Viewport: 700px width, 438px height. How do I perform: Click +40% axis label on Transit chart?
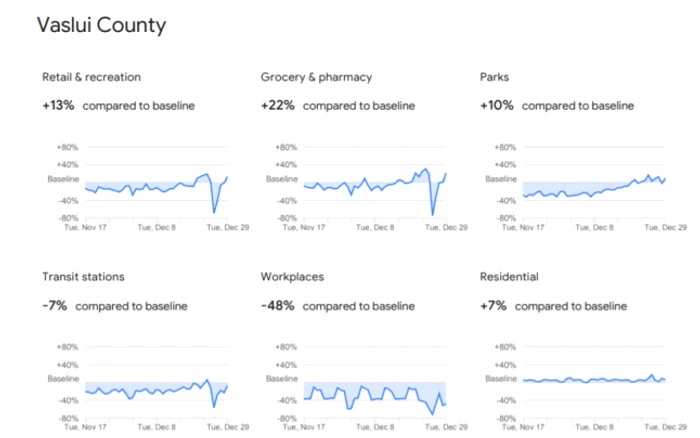coord(67,365)
